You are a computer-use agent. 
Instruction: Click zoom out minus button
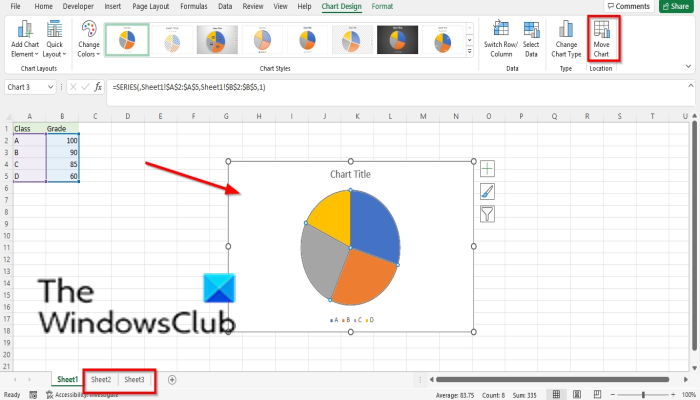pos(613,395)
